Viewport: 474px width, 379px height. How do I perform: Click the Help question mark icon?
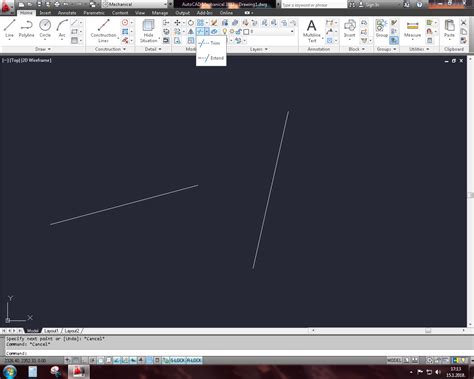[x=419, y=5]
